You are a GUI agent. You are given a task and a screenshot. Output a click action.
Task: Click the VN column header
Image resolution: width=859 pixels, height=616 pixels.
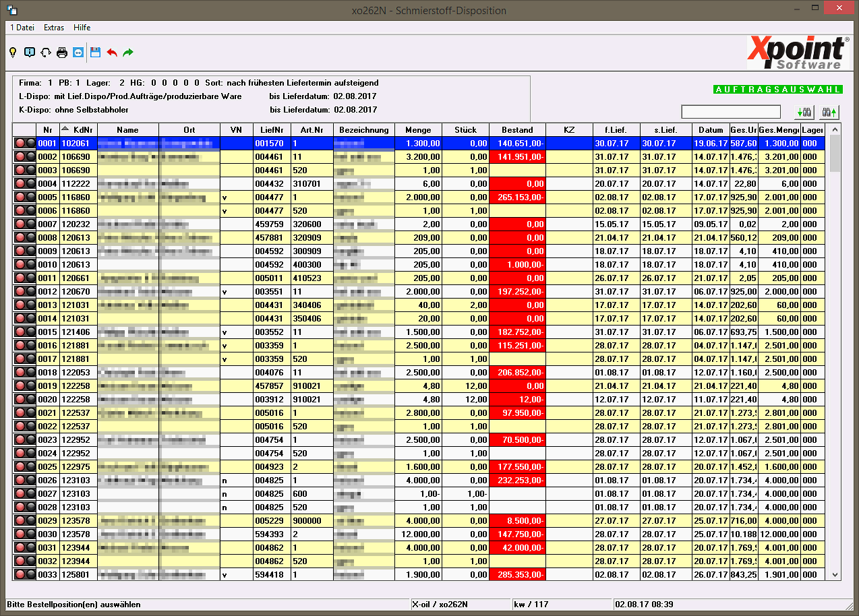[x=236, y=129]
